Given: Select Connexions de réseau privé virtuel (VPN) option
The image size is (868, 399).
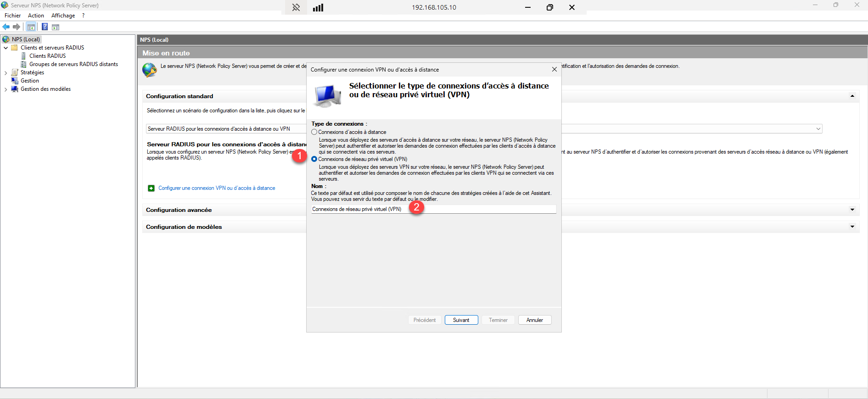Looking at the screenshot, I should tap(314, 159).
